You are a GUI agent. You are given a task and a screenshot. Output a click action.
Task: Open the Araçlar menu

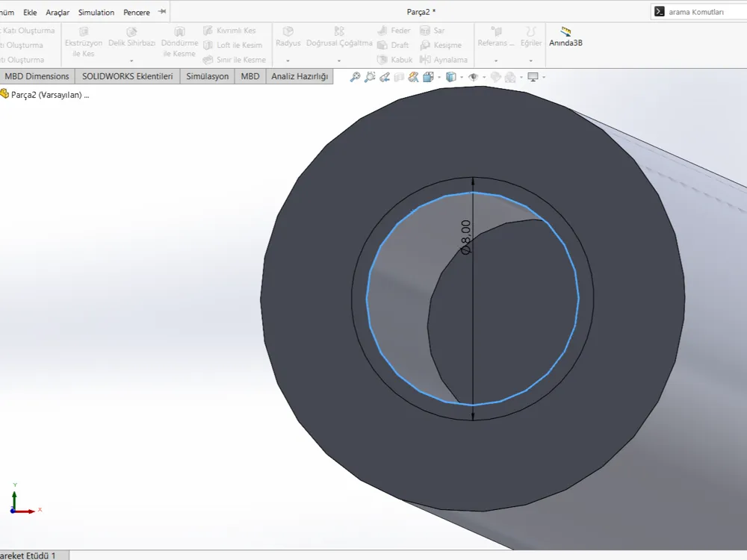58,13
